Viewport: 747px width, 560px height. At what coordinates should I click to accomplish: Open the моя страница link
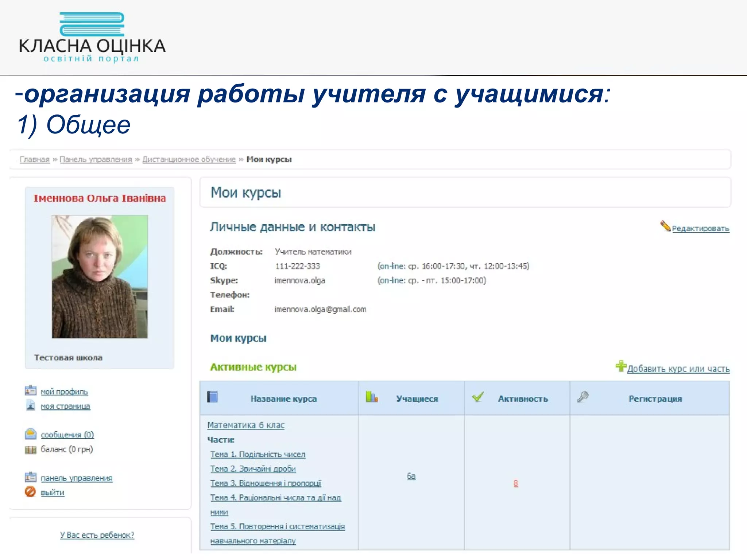pyautogui.click(x=65, y=406)
